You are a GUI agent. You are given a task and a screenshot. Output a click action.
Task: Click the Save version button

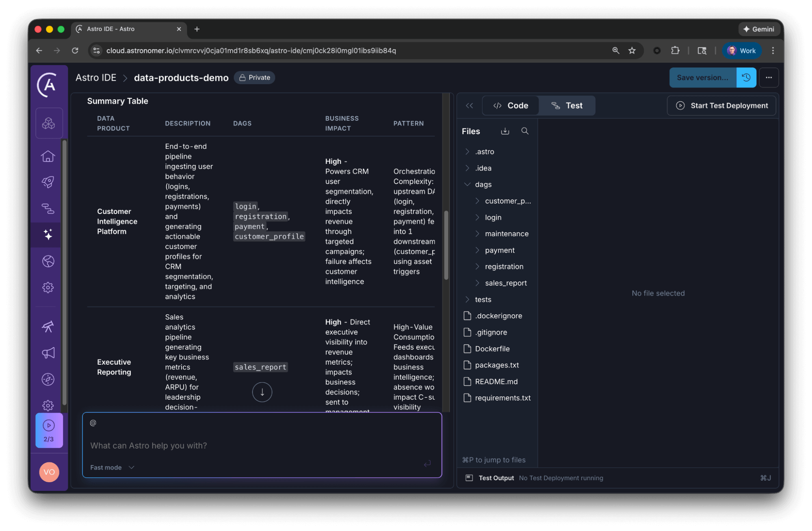702,78
